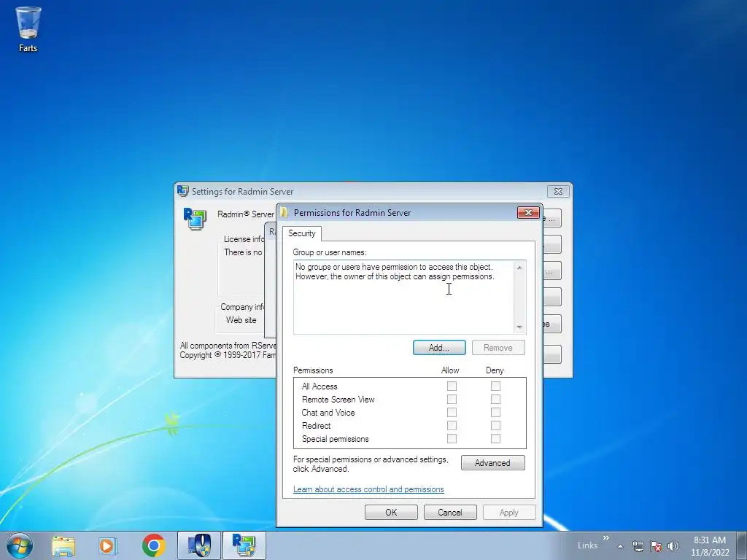
Task: Tick Deny for Remote Screen View
Action: coord(495,400)
